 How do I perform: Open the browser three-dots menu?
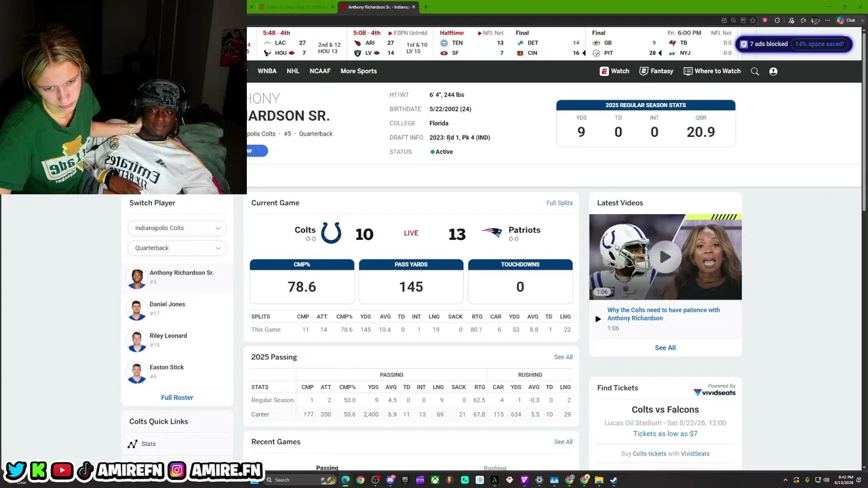point(827,20)
